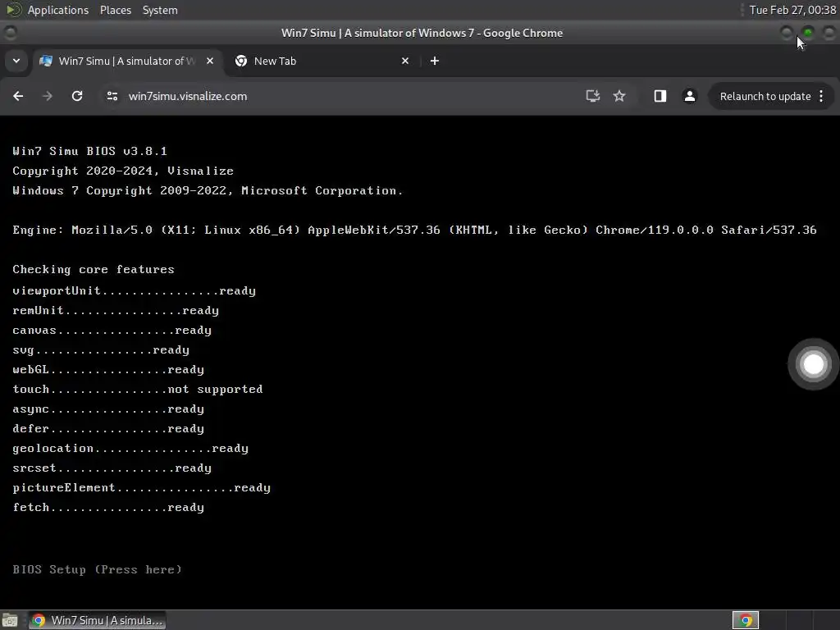Click the 'touch...not supported' line
This screenshot has height=630, width=840.
pyautogui.click(x=138, y=390)
